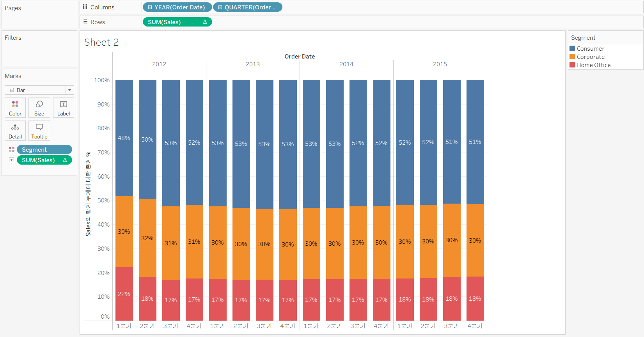Image resolution: width=644 pixels, height=337 pixels.
Task: Select YEAR(Order Date) pill in Columns
Action: pyautogui.click(x=177, y=7)
